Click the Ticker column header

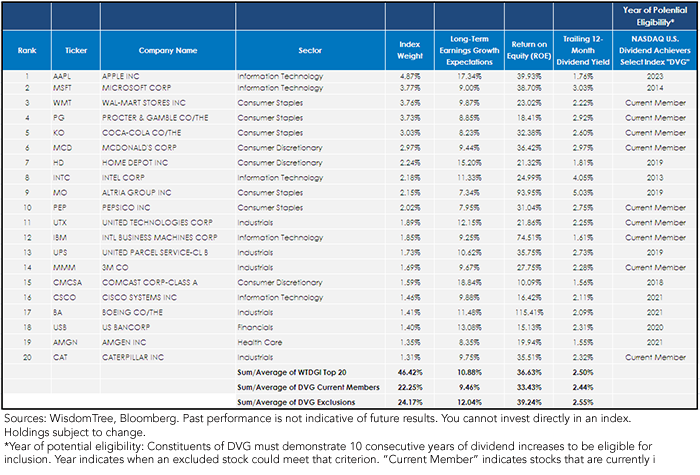pyautogui.click(x=76, y=50)
